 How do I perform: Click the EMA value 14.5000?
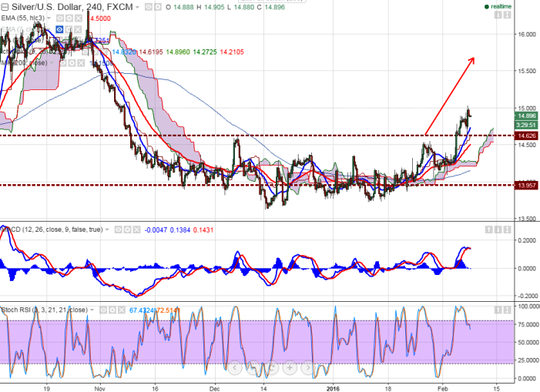pos(100,18)
